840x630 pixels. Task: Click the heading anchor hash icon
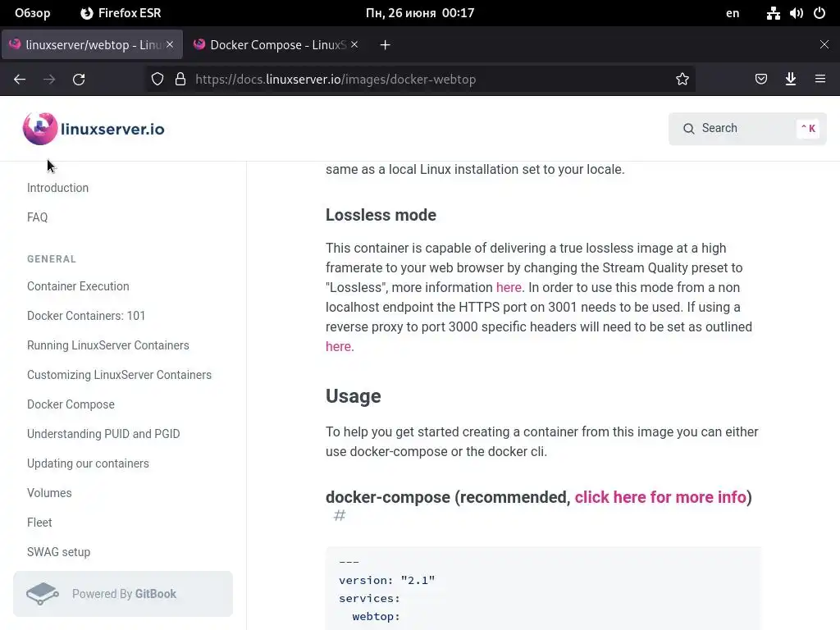coord(340,516)
